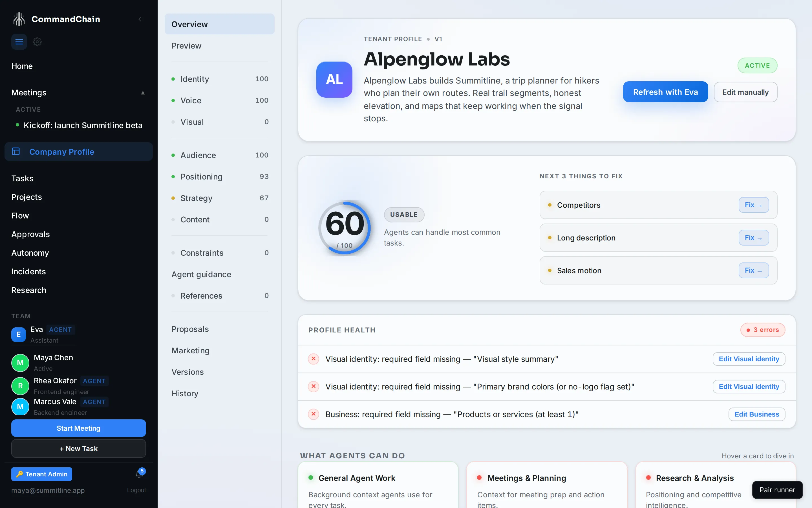Open the Constraints section
Image resolution: width=812 pixels, height=508 pixels.
[219, 253]
